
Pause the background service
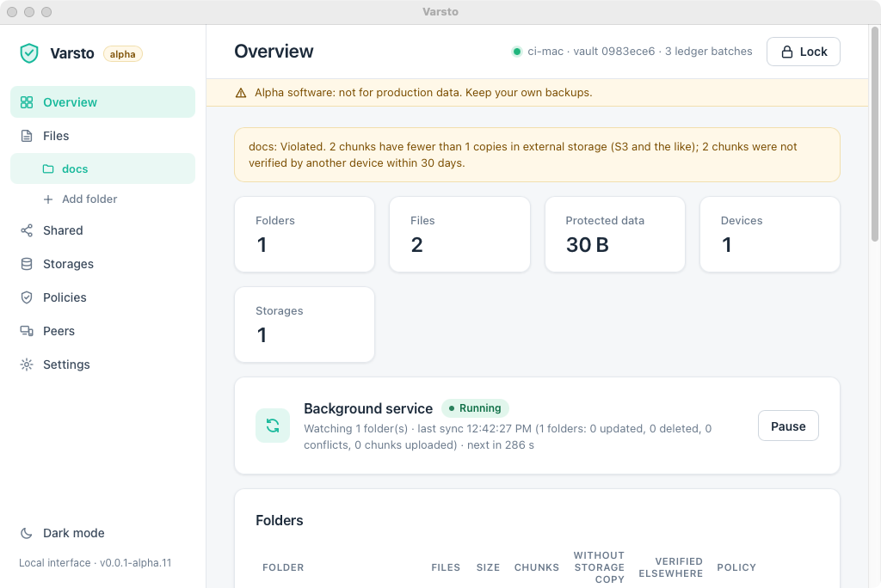tap(788, 426)
